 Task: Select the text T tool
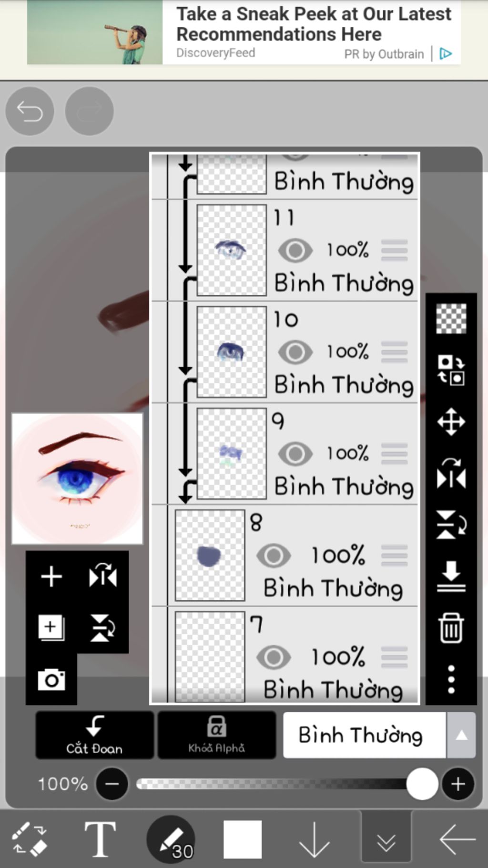[x=100, y=839]
